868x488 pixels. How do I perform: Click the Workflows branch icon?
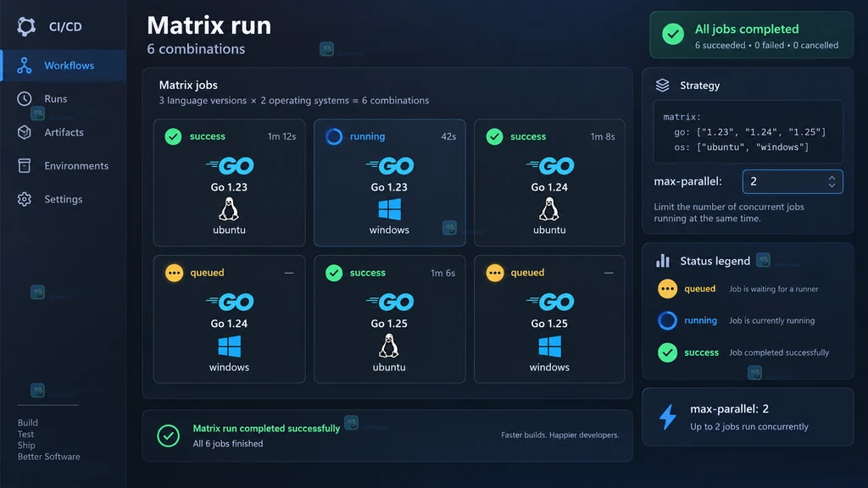[25, 65]
